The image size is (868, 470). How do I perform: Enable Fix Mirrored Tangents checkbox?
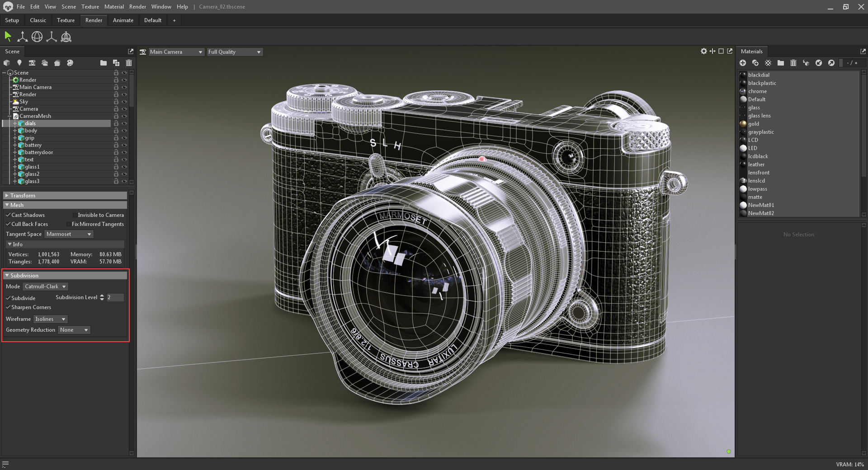68,224
